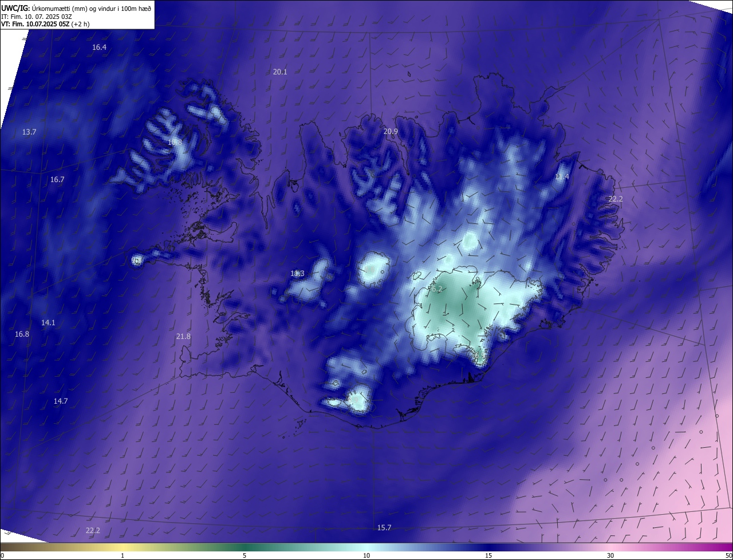
Task: Click the 5 mark on the color scale
Action: click(245, 555)
